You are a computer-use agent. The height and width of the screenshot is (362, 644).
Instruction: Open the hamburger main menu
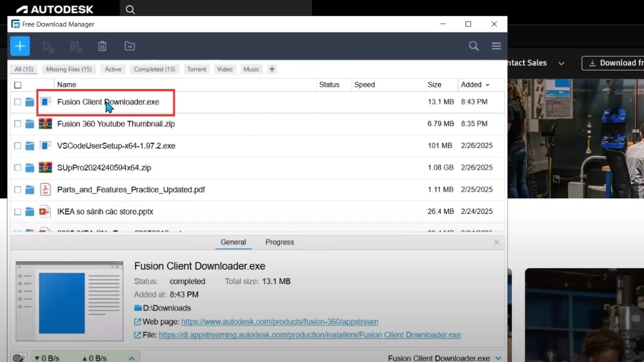pyautogui.click(x=496, y=46)
